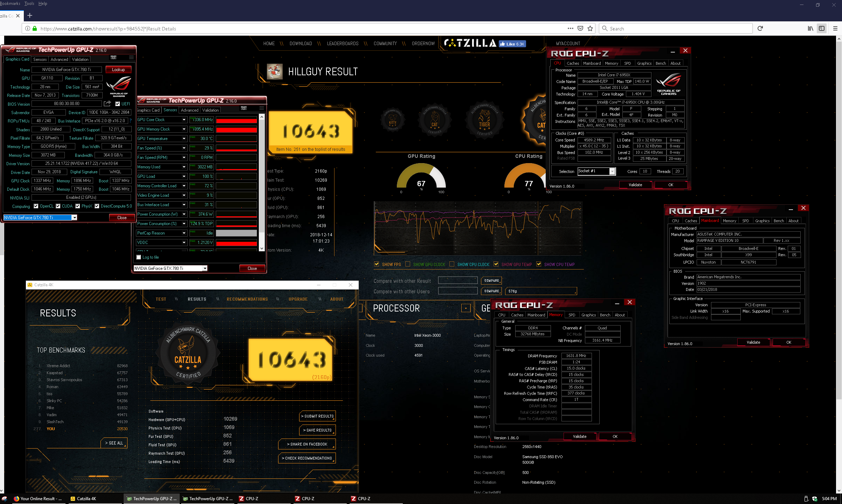Uncheck the SHOW GPU TEMP checkbox
Image resolution: width=842 pixels, height=504 pixels.
point(496,264)
